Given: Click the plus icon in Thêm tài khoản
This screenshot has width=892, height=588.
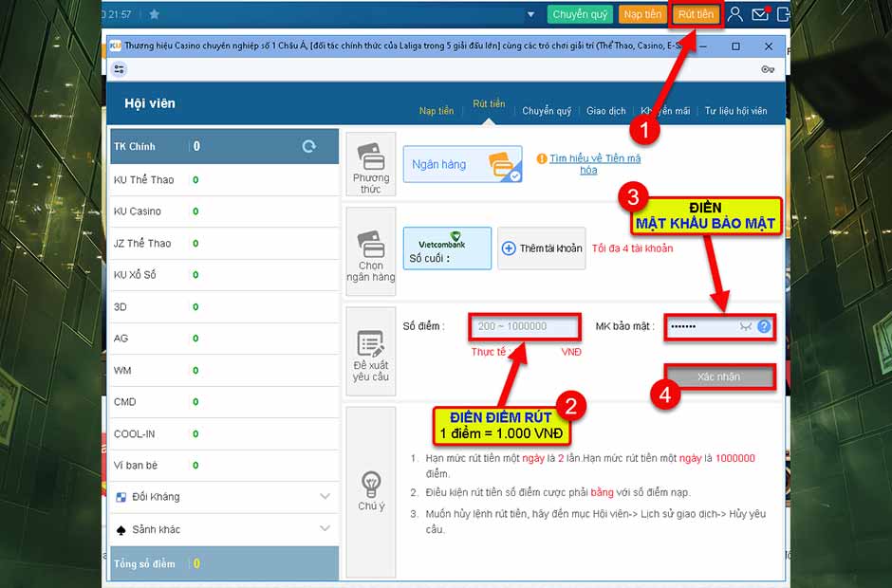Looking at the screenshot, I should click(x=509, y=248).
